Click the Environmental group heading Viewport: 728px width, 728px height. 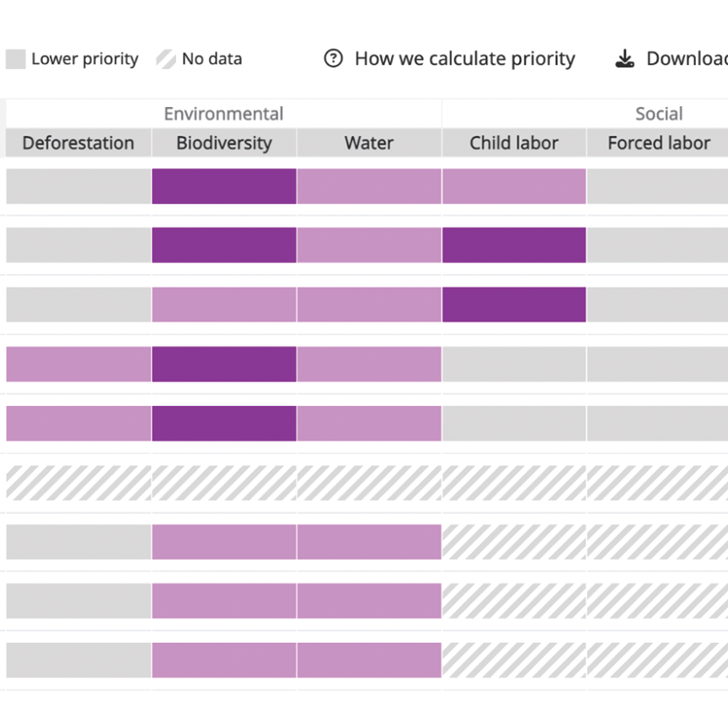coord(223,114)
